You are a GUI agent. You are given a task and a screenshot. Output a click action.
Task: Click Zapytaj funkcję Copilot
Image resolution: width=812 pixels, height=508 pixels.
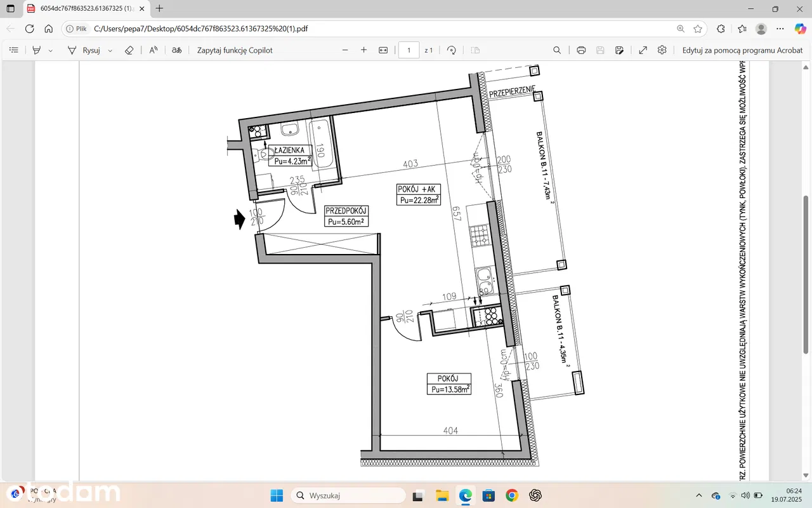[x=235, y=50]
